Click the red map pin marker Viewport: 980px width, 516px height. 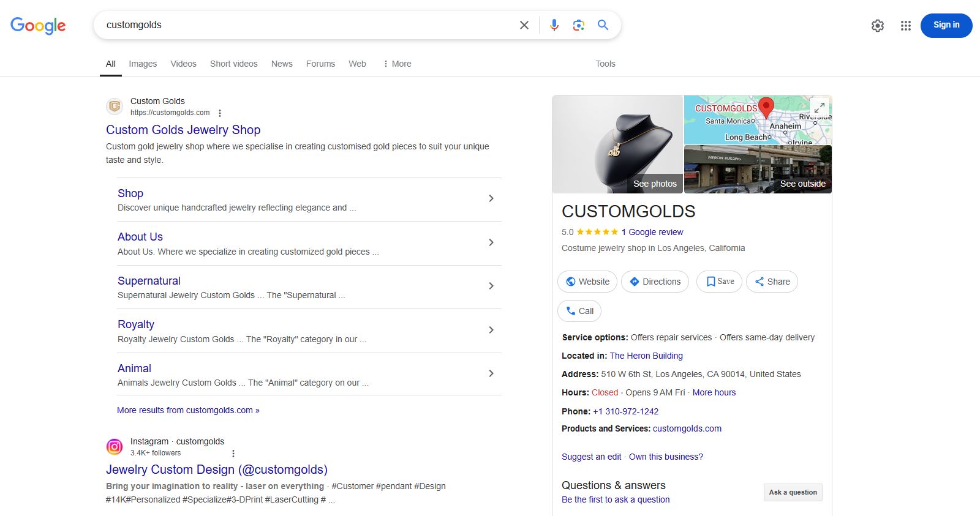point(766,108)
